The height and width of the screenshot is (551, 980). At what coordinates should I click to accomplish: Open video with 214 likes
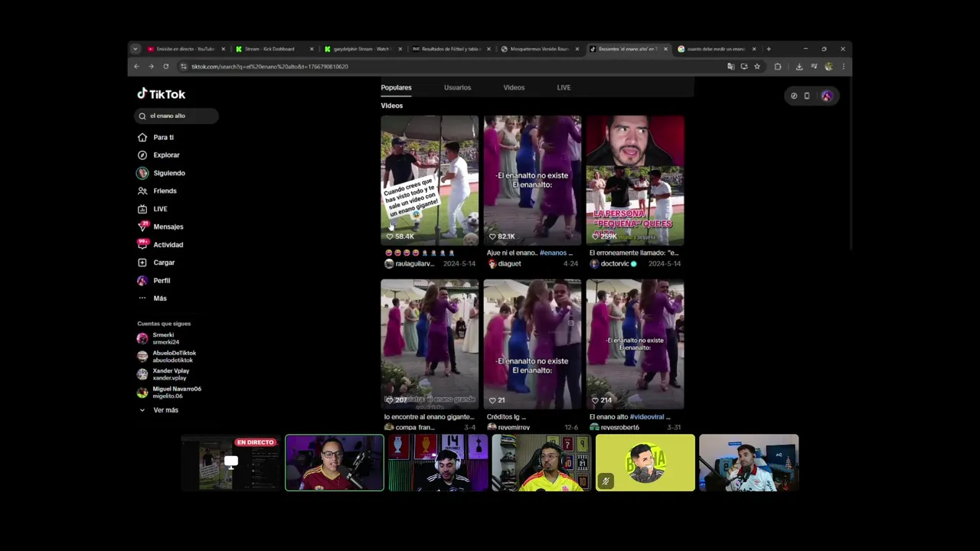coord(635,344)
